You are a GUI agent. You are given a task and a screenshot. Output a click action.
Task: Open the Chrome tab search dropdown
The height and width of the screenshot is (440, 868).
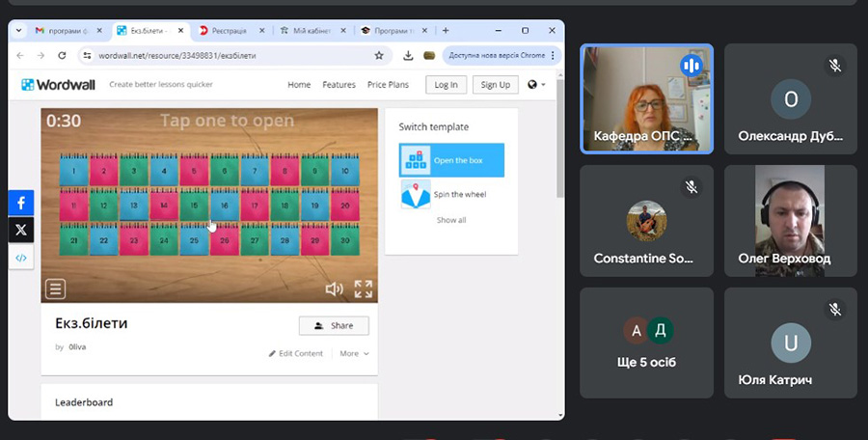coord(18,31)
